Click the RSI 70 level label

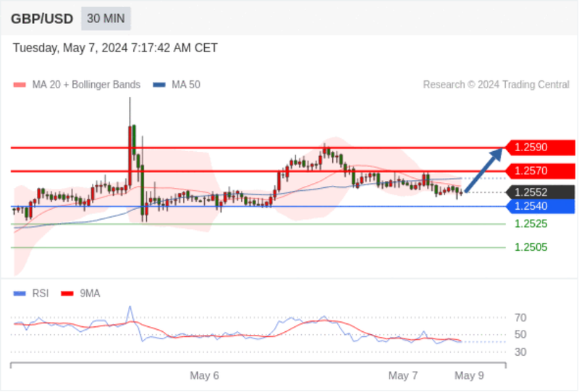pyautogui.click(x=520, y=318)
